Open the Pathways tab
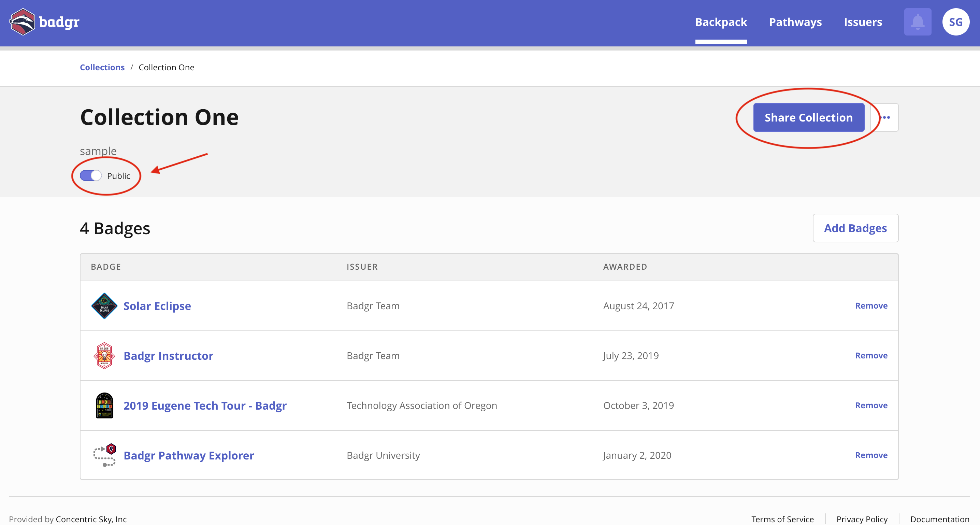Image resolution: width=980 pixels, height=525 pixels. point(795,22)
